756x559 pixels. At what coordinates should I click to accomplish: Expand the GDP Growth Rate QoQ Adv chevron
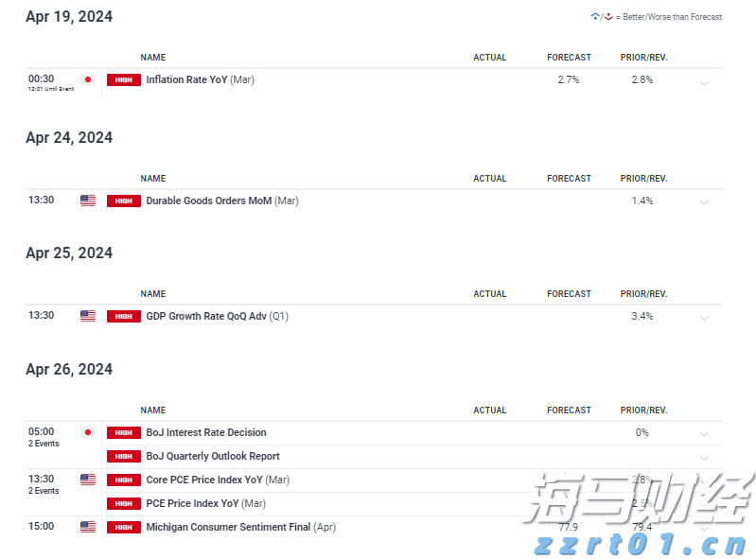click(704, 318)
